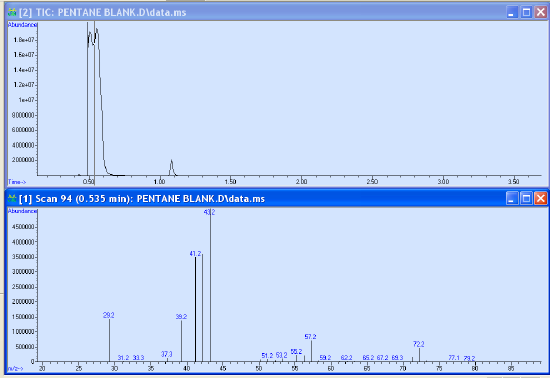This screenshot has height=378, width=550.
Task: Click the 67.2 peak label
Action: [x=383, y=358]
